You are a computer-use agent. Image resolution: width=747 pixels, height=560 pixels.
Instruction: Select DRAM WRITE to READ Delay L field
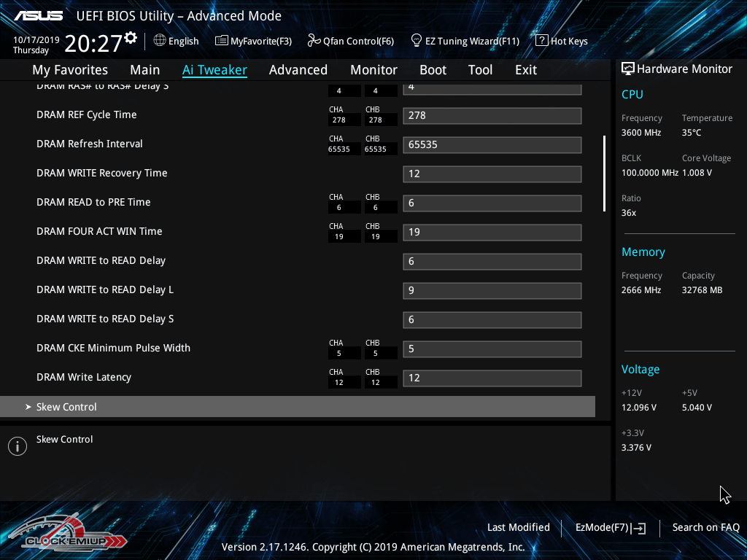(492, 290)
